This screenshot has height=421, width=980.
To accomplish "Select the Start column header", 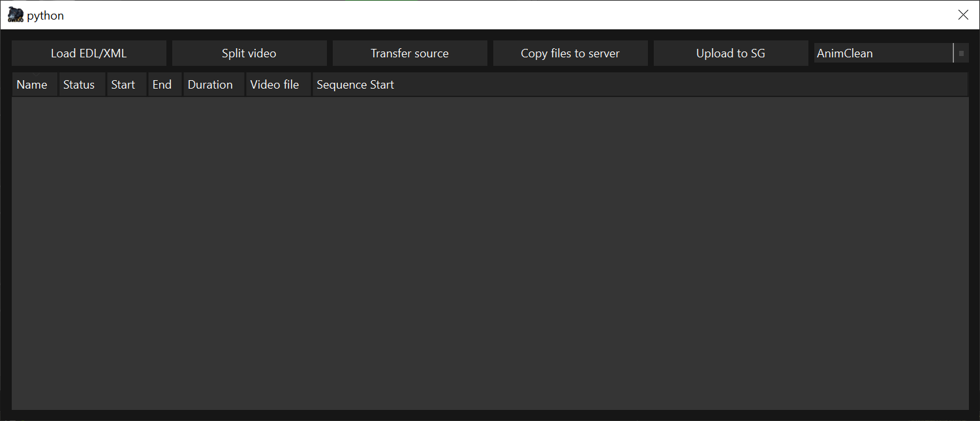I will click(x=123, y=85).
